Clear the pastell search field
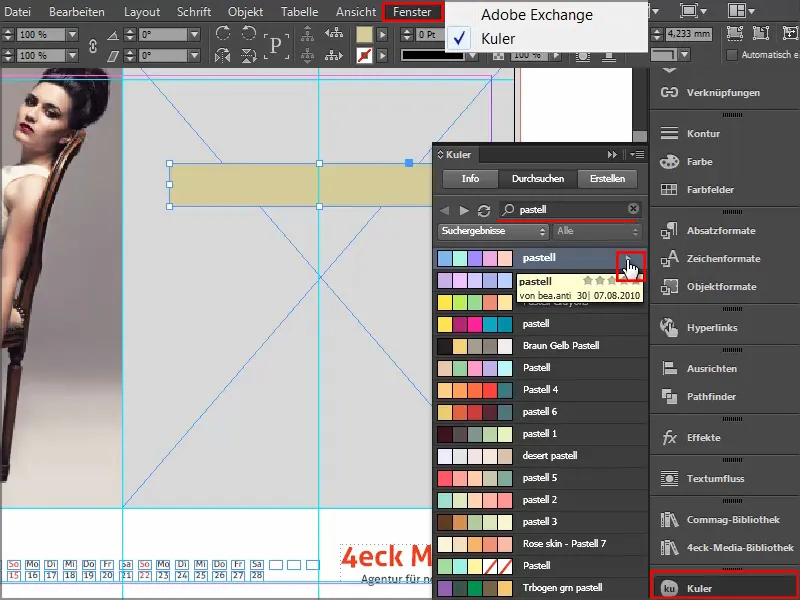Image resolution: width=800 pixels, height=600 pixels. [x=633, y=209]
